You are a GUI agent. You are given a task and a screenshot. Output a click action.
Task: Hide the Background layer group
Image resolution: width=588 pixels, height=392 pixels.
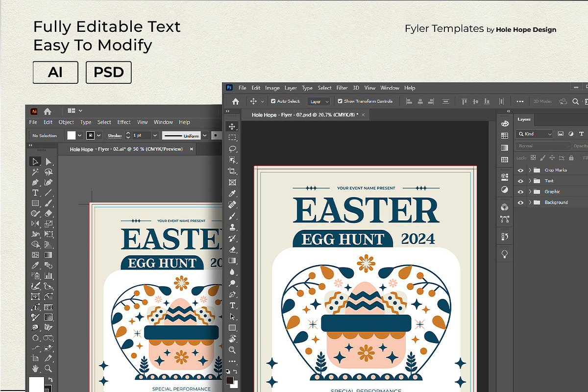click(x=520, y=203)
